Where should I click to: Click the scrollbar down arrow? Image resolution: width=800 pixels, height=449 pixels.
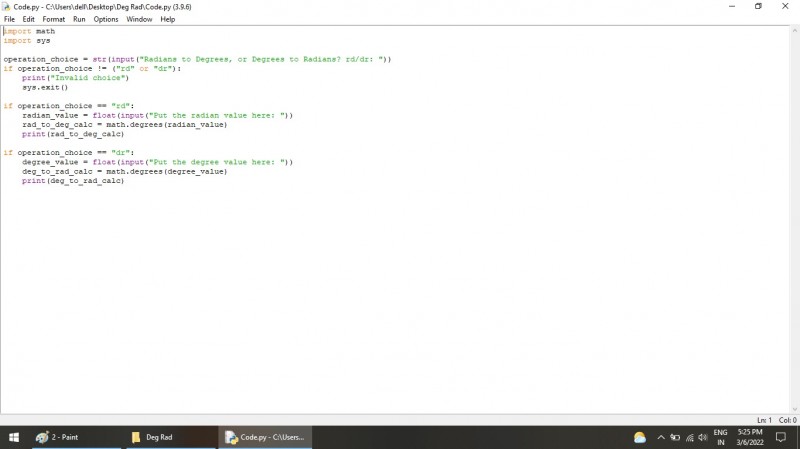[794, 409]
